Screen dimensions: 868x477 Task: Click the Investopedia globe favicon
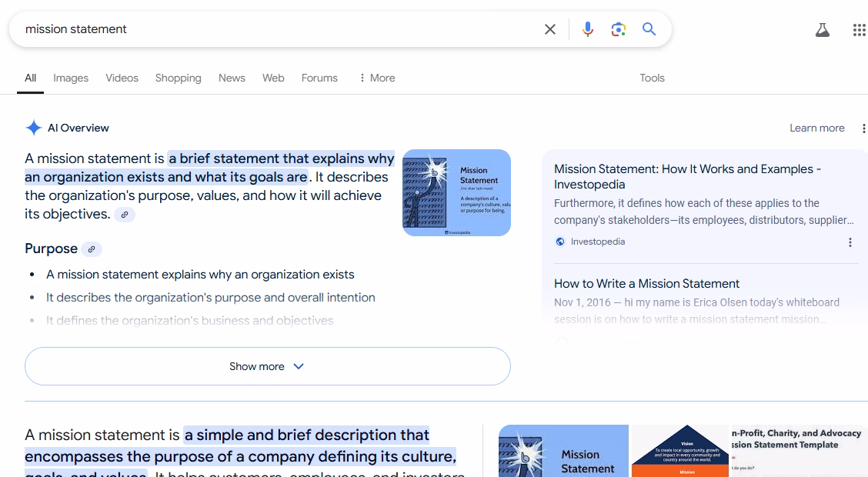click(x=560, y=242)
